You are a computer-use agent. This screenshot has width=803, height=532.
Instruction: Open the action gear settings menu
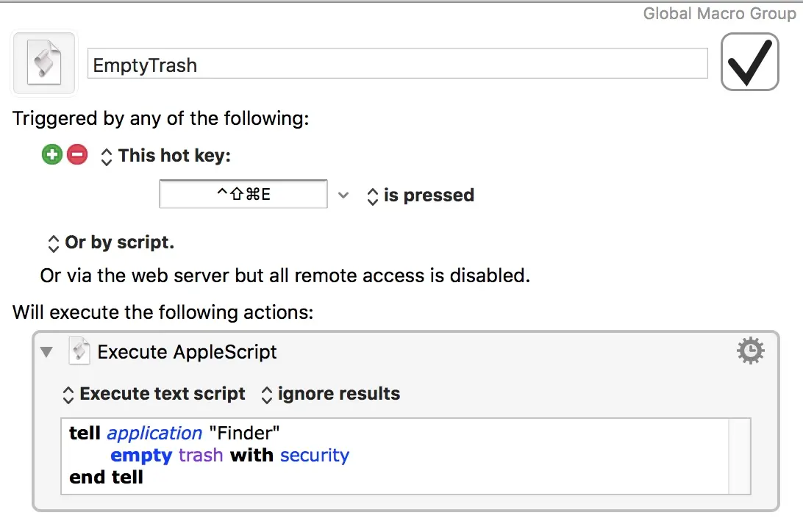750,352
